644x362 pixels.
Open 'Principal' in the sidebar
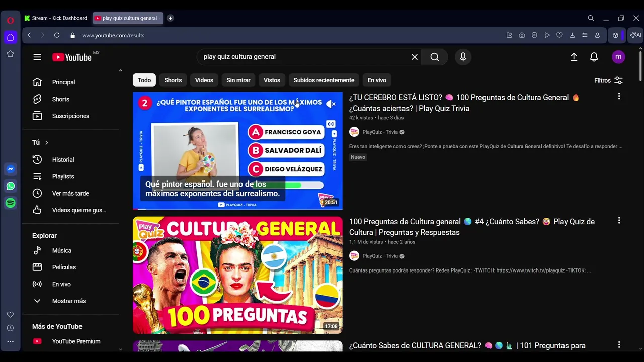63,82
